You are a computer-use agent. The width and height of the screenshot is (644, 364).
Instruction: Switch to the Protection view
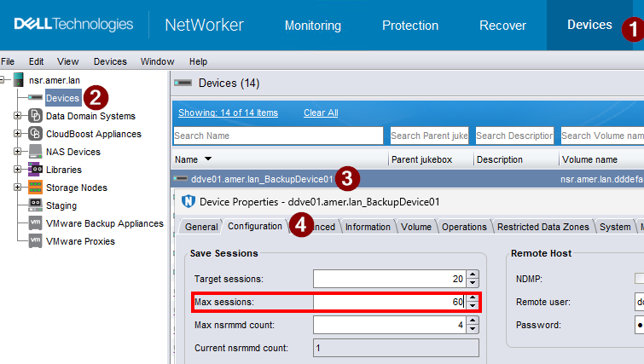tap(410, 26)
